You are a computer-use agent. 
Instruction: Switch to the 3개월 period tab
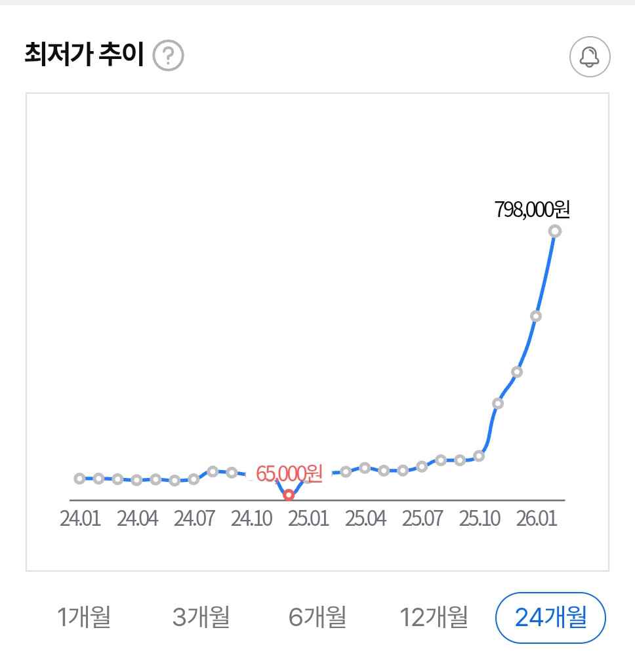pyautogui.click(x=201, y=617)
